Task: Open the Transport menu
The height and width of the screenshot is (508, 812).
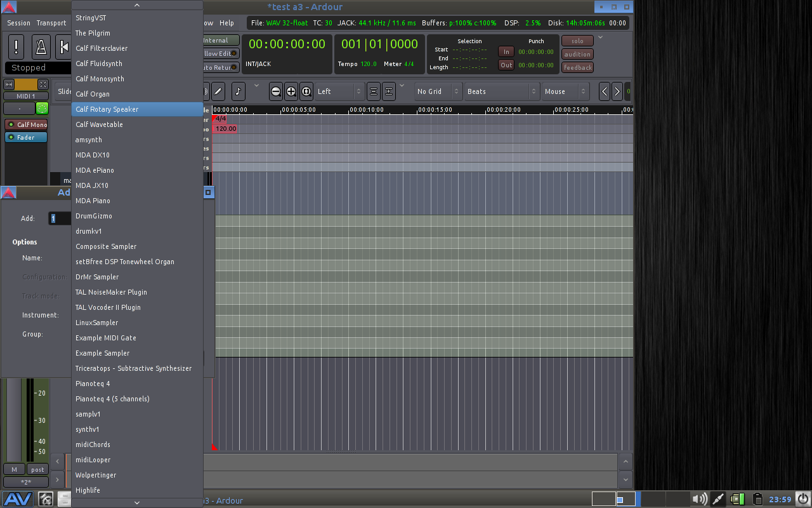Action: point(51,23)
